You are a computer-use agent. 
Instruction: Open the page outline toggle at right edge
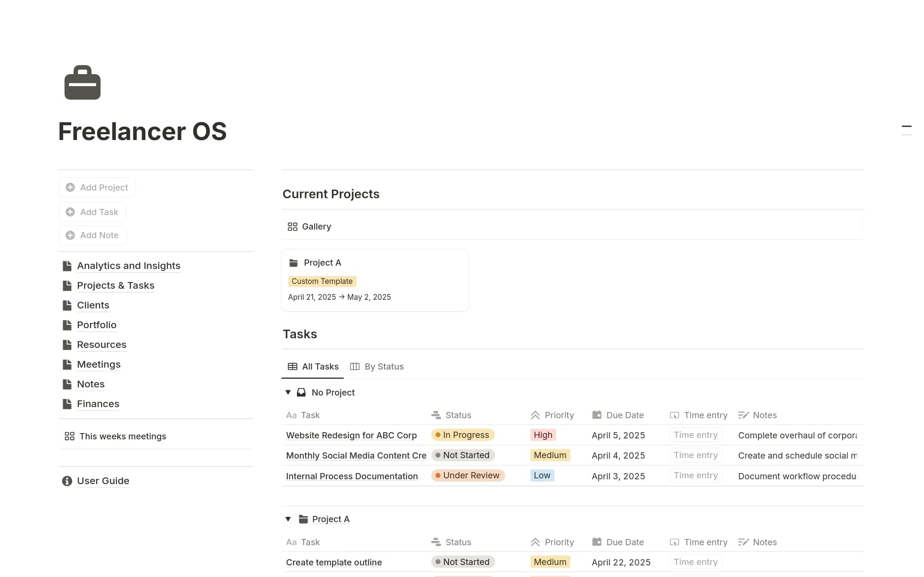pos(906,130)
